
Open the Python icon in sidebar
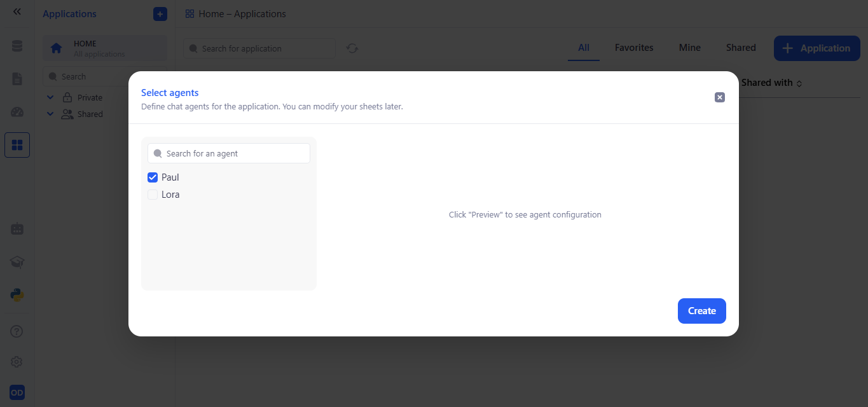pyautogui.click(x=17, y=295)
